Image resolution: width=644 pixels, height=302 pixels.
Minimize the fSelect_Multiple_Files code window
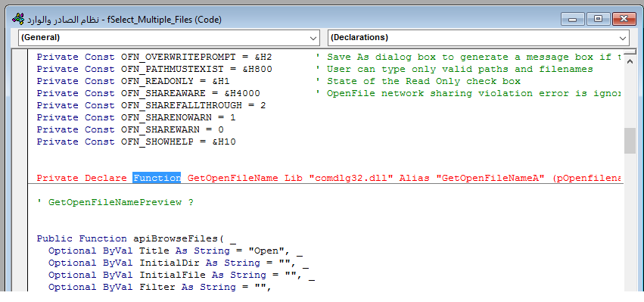point(573,20)
